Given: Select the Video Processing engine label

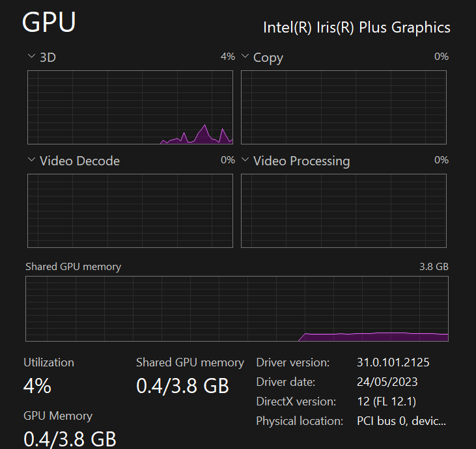Looking at the screenshot, I should coord(301,161).
